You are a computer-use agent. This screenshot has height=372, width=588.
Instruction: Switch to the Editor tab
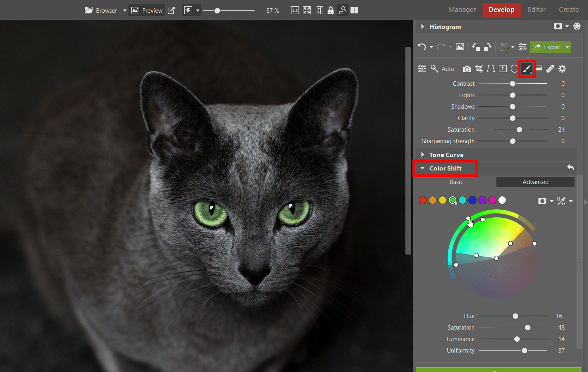coord(536,10)
